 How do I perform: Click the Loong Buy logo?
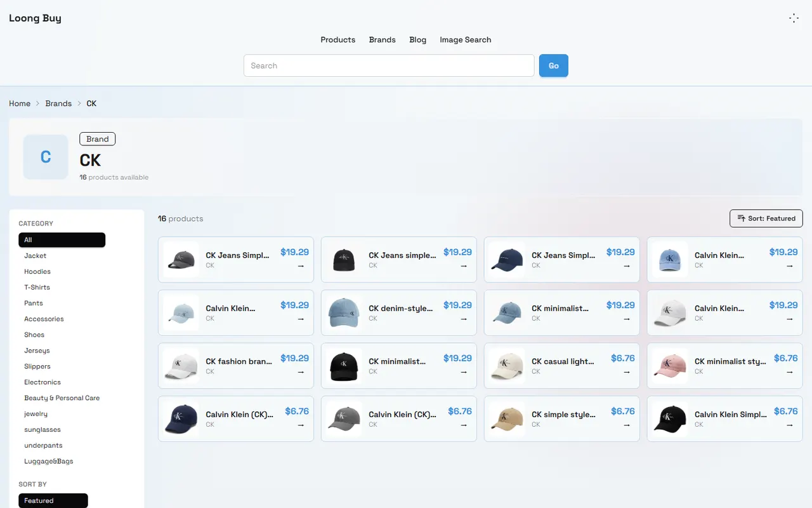point(35,18)
